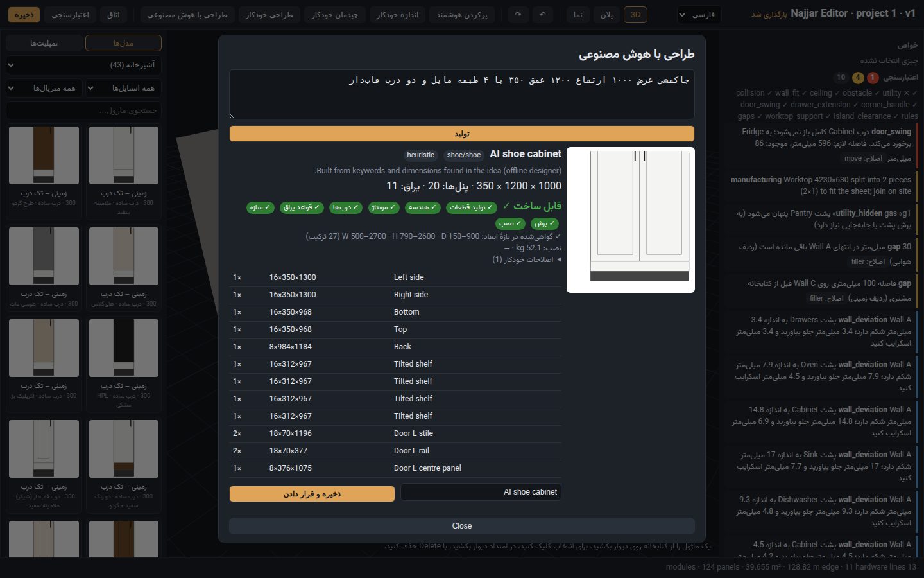The image size is (924, 578).
Task: Click the Right side row in the parts table
Action: 395,295
